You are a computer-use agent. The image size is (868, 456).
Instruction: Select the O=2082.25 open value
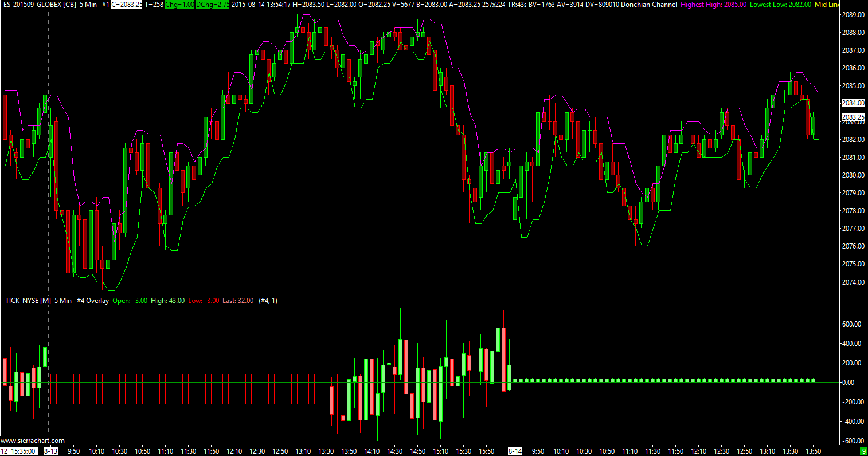point(375,5)
